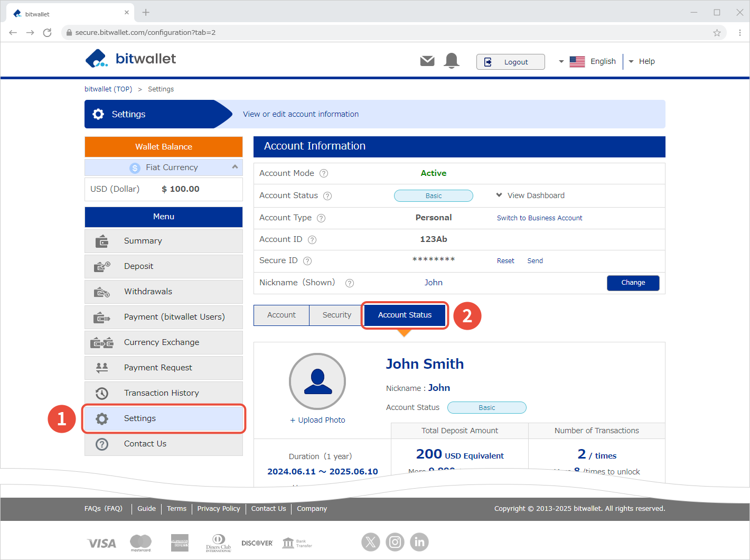This screenshot has width=750, height=560.
Task: Select the Account Status tab
Action: [x=405, y=315]
